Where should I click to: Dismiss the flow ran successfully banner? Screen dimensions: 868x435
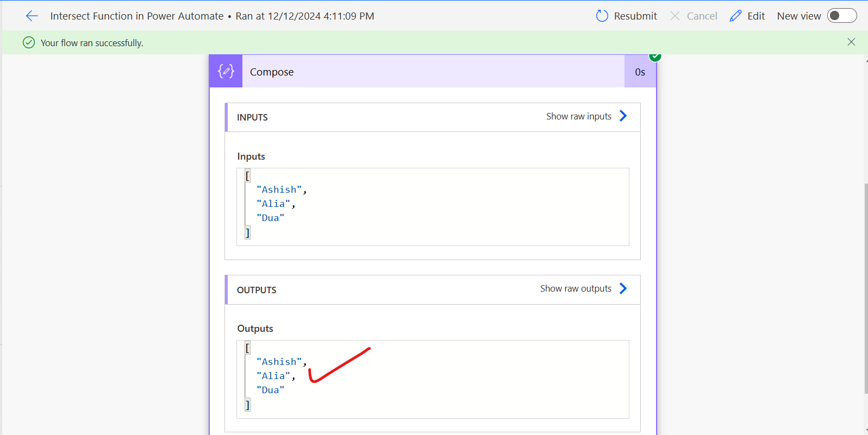851,42
